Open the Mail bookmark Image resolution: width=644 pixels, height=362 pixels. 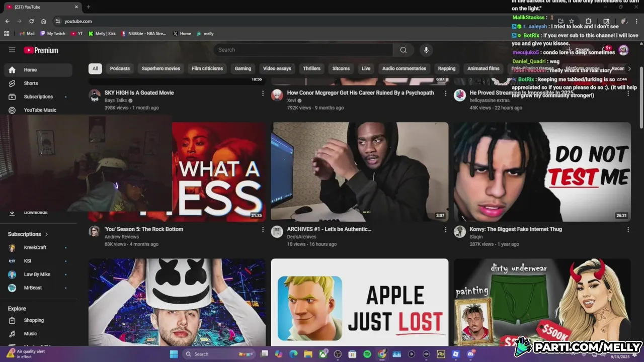tap(27, 34)
